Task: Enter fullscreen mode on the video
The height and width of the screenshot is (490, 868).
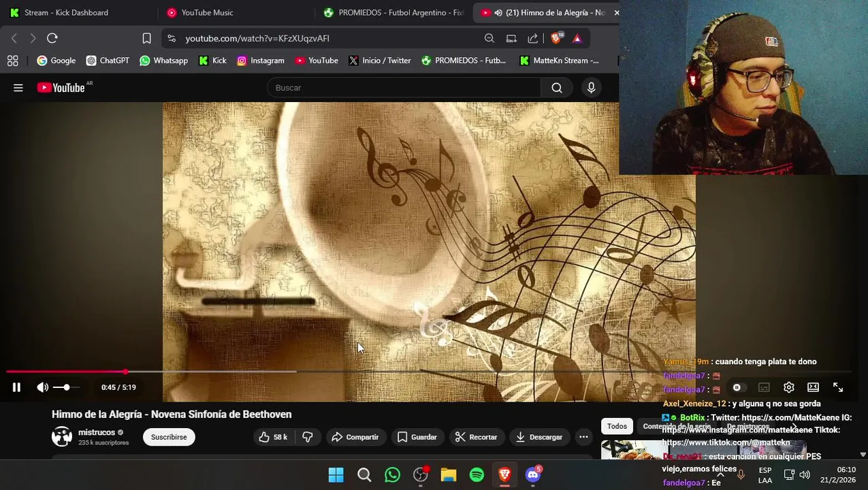Action: point(838,387)
